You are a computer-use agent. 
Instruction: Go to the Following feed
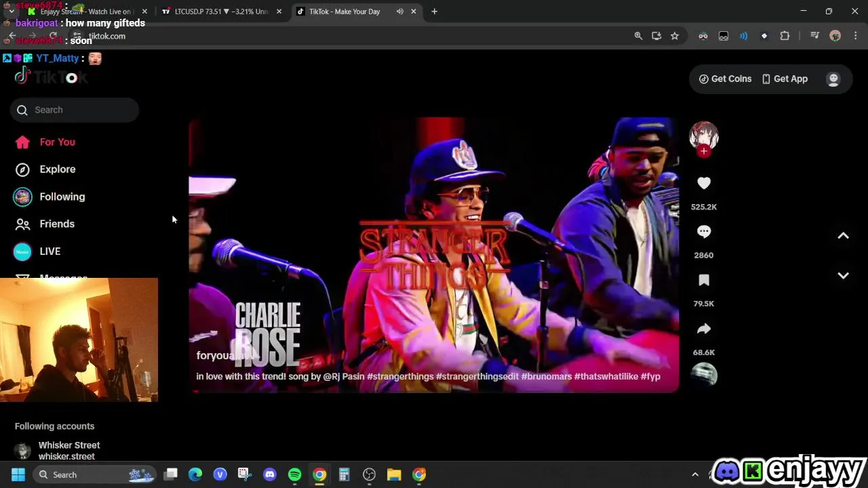[62, 197]
